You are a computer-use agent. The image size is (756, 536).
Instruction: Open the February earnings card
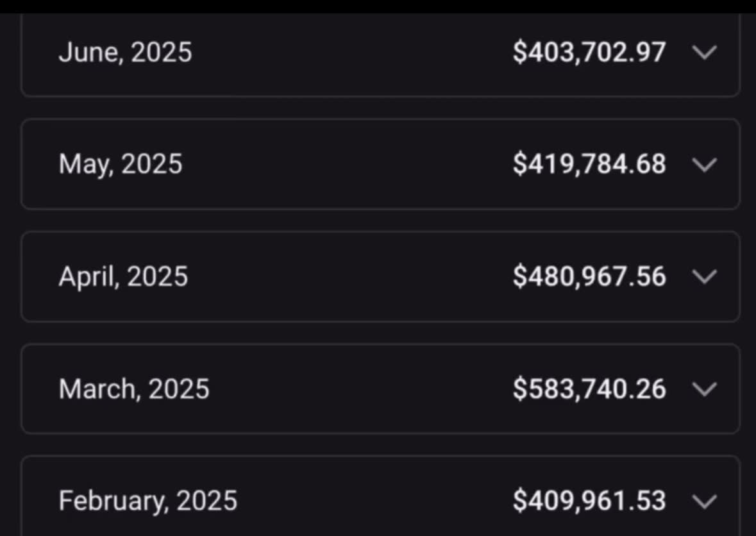[x=380, y=496]
